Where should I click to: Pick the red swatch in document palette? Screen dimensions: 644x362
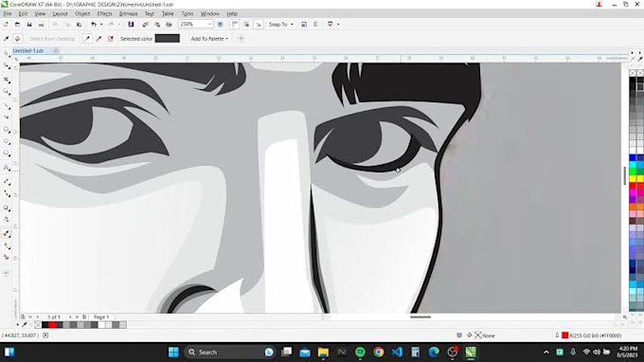52,325
